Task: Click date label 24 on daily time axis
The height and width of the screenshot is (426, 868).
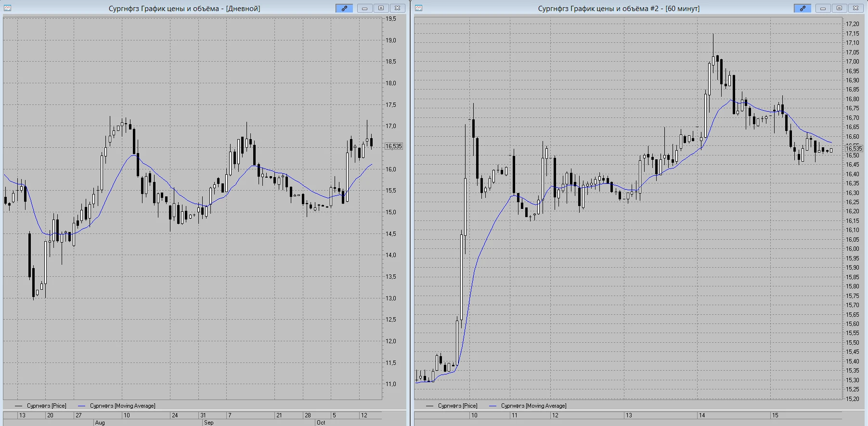Action: click(x=175, y=415)
